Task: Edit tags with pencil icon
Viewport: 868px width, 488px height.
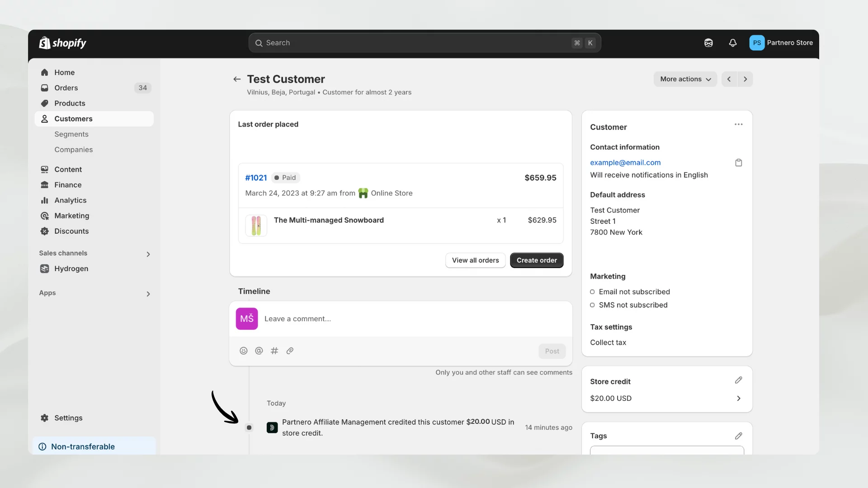Action: coord(738,436)
